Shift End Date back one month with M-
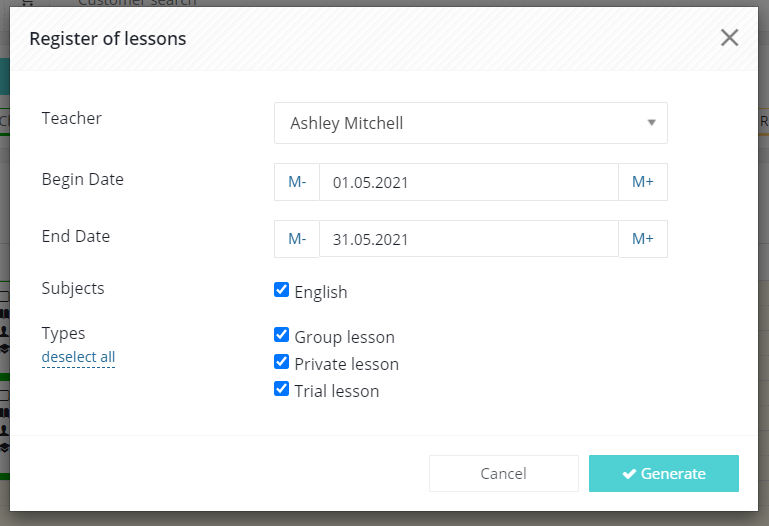This screenshot has height=526, width=769. point(297,239)
